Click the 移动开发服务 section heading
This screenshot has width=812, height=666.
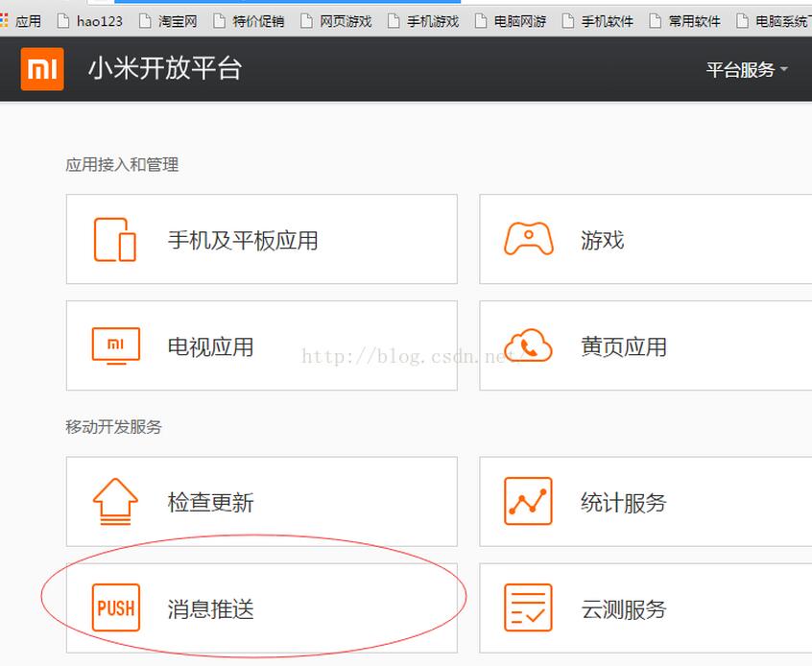[114, 427]
